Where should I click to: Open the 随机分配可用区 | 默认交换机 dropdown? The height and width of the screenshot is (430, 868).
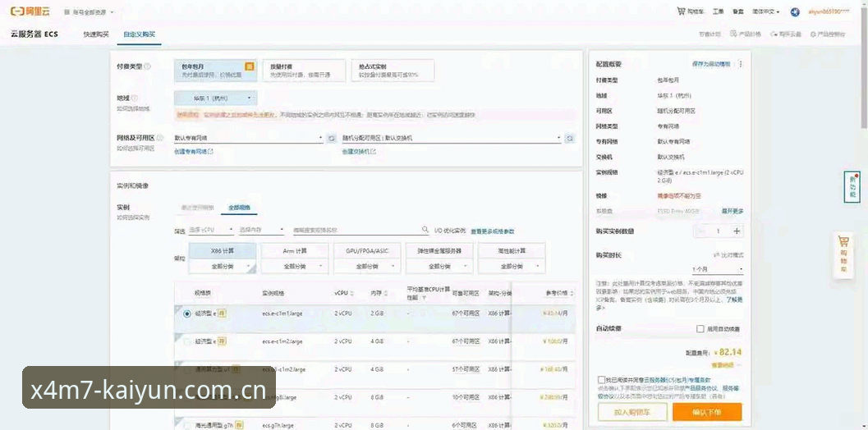click(452, 138)
